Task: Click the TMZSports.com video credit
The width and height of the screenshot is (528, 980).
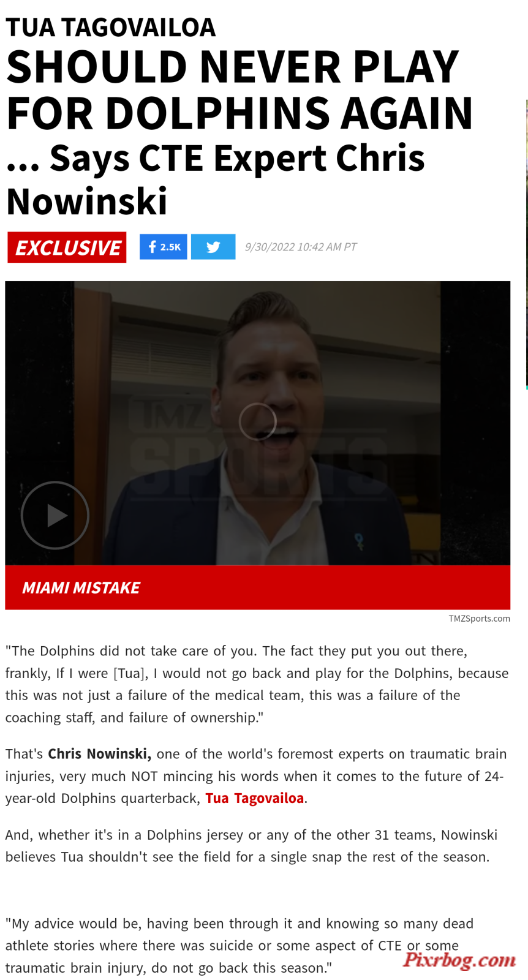Action: coord(479,619)
